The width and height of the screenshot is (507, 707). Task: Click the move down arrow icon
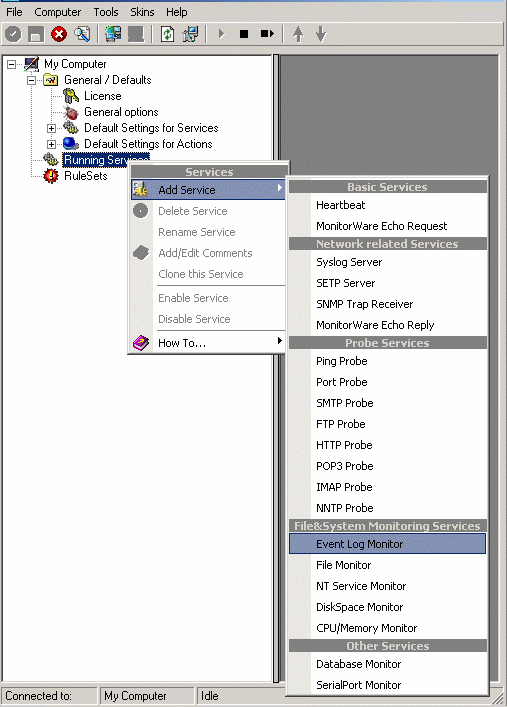pos(321,34)
